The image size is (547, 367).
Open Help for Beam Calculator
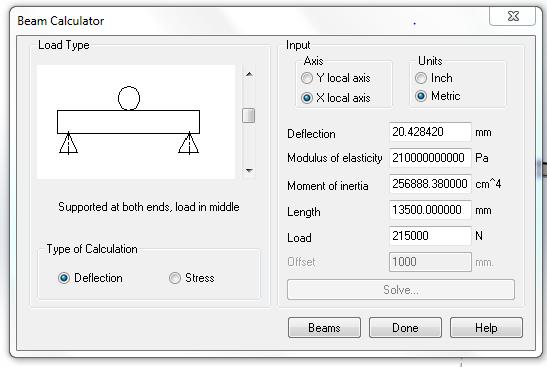click(486, 328)
